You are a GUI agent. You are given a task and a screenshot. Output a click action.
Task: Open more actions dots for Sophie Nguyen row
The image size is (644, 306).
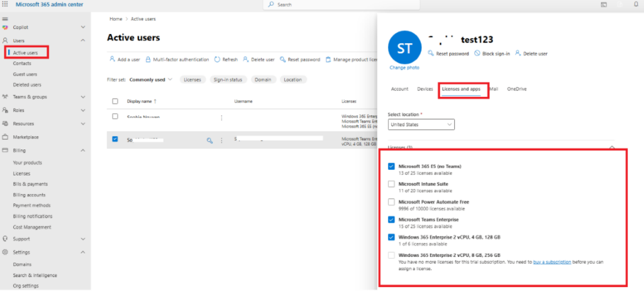(222, 117)
